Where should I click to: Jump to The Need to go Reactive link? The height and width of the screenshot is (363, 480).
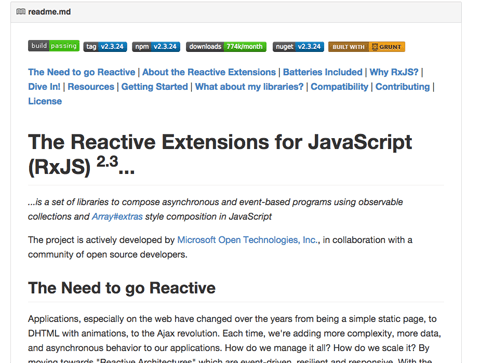click(82, 72)
